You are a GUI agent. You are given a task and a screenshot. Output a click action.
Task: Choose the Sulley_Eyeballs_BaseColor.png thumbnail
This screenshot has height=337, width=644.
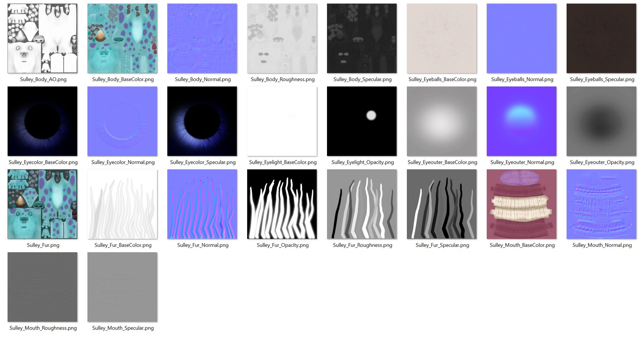pyautogui.click(x=442, y=39)
